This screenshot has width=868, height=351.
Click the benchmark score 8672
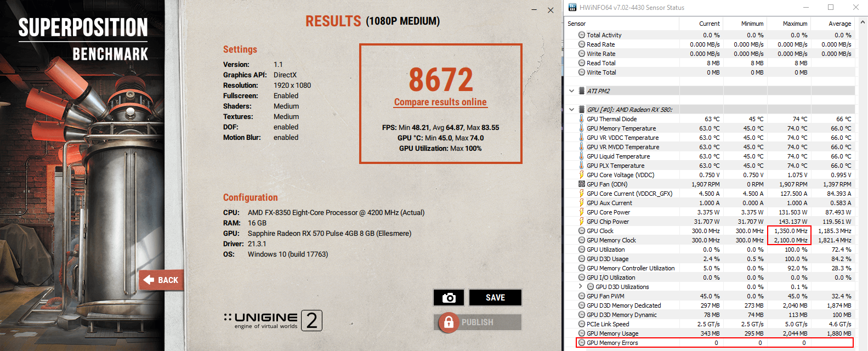[441, 80]
